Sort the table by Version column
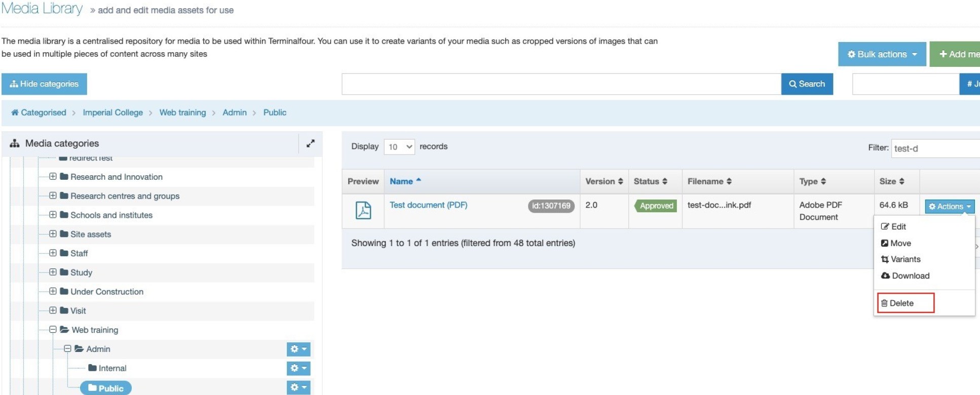 point(604,181)
